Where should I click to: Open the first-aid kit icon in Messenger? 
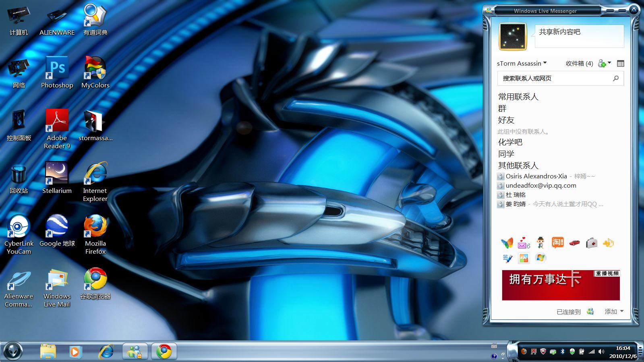(x=591, y=243)
